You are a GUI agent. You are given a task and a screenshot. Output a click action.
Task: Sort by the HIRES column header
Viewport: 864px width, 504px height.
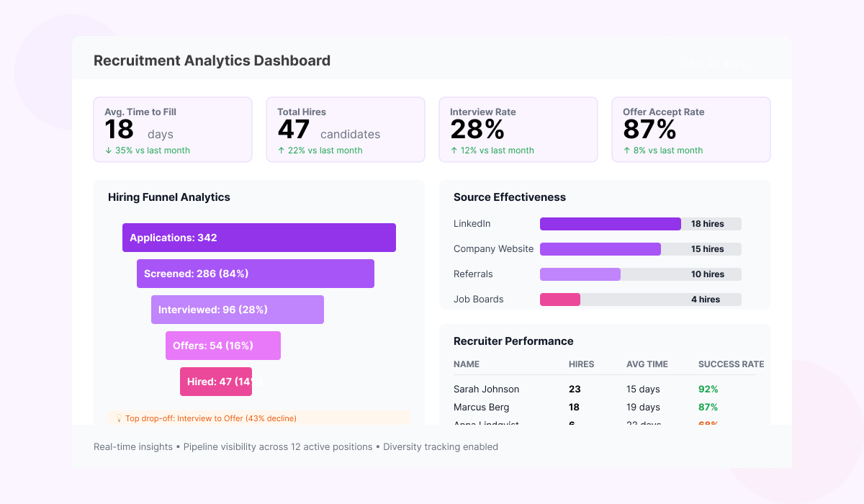click(582, 364)
